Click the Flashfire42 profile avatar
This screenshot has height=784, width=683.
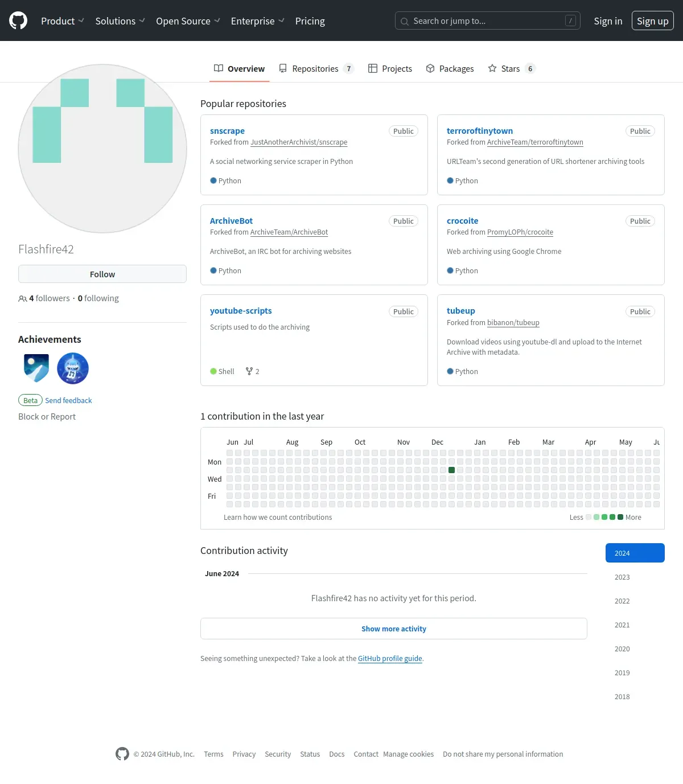click(x=102, y=149)
